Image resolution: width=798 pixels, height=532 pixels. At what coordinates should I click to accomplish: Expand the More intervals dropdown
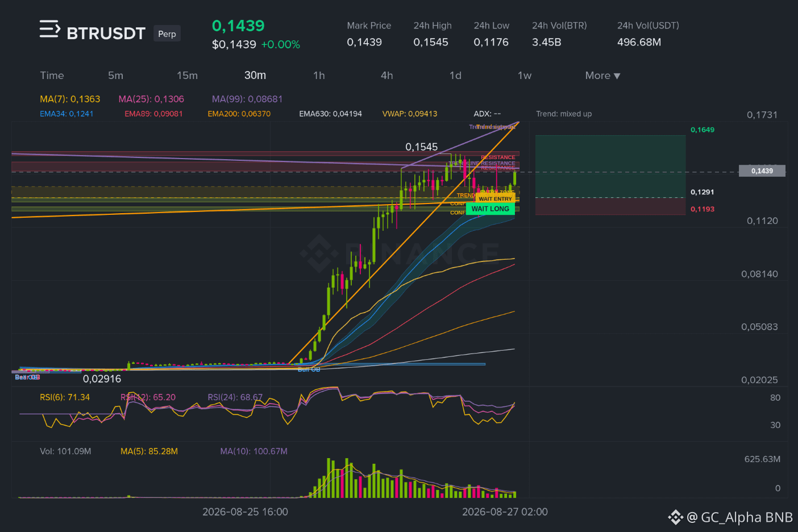point(602,76)
